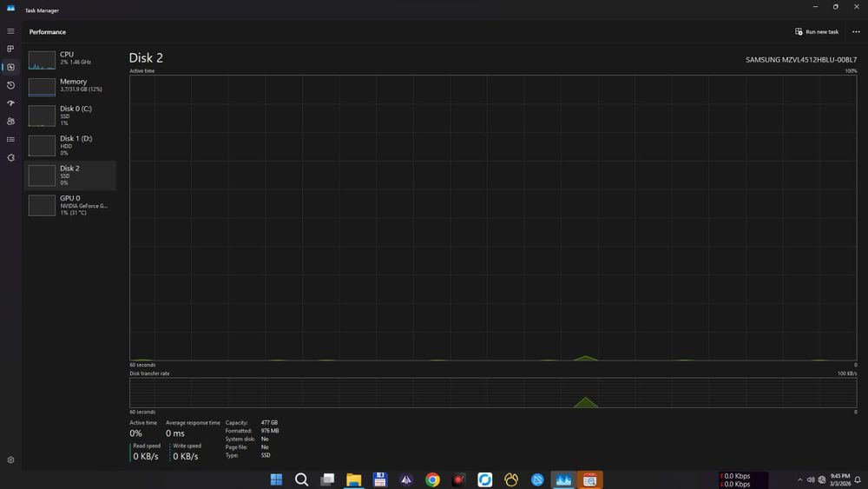The width and height of the screenshot is (868, 489).
Task: Click the Performance page title
Action: [x=48, y=31]
